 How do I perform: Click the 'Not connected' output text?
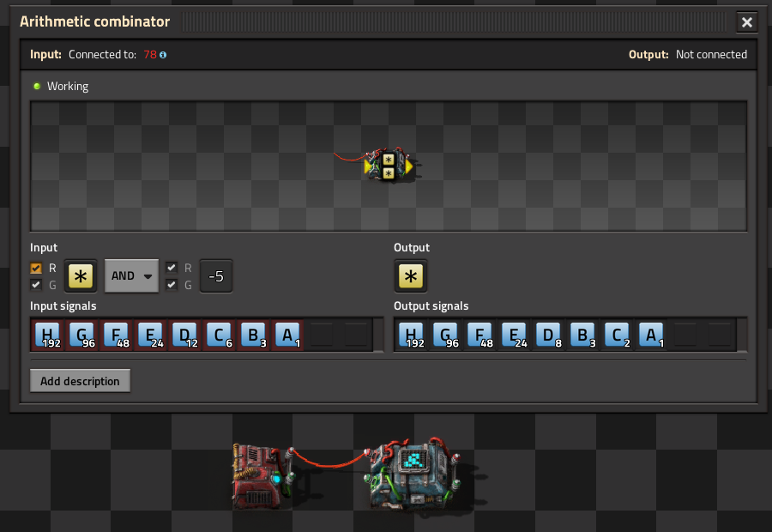[711, 55]
